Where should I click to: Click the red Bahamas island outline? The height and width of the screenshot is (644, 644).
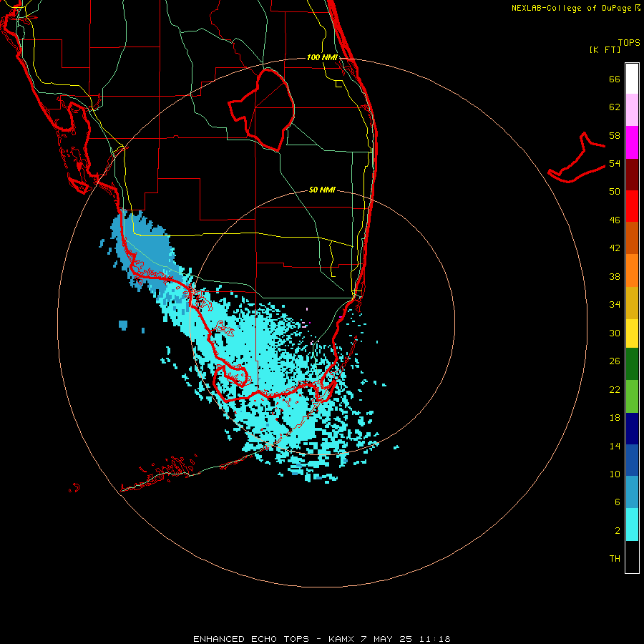point(576,157)
